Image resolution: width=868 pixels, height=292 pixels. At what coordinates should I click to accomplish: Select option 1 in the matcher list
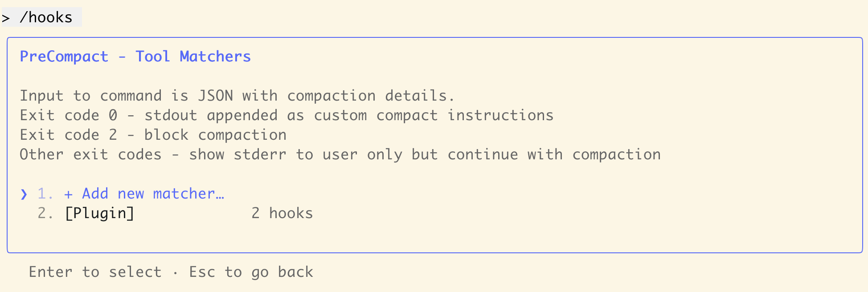click(144, 193)
